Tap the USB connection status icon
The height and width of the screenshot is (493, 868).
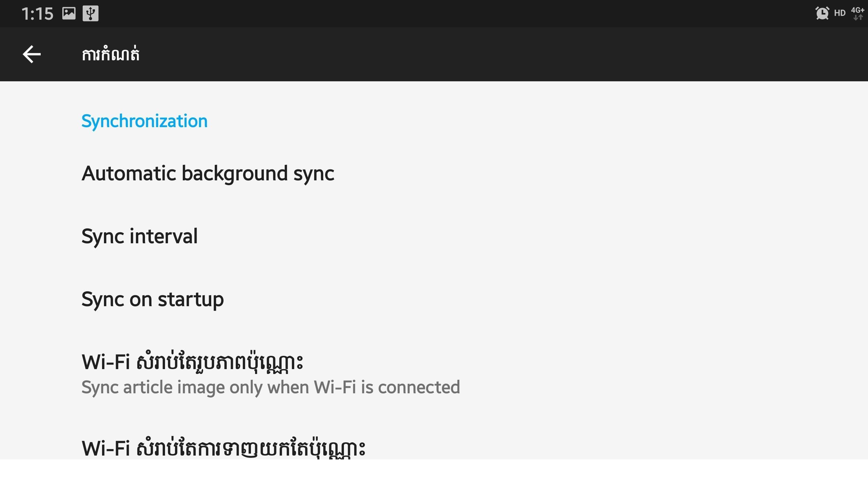click(90, 14)
